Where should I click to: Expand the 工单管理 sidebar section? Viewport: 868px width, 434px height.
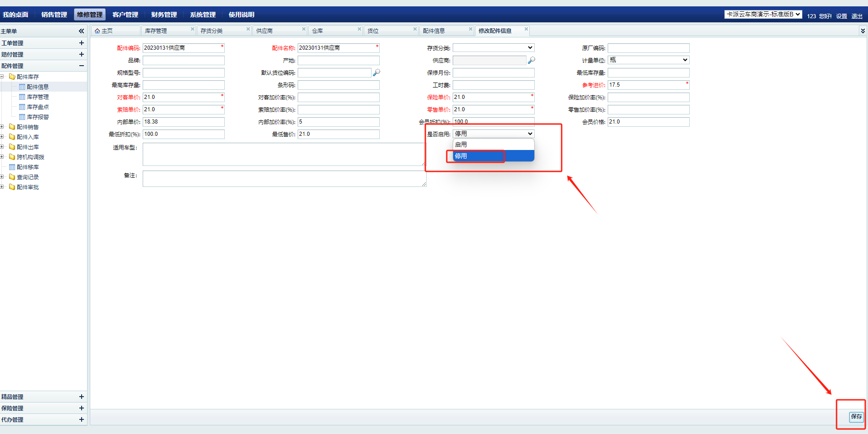click(81, 43)
